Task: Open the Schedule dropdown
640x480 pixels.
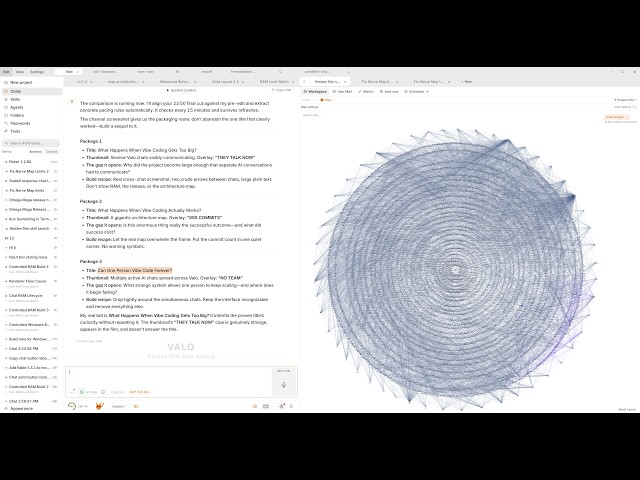Action: (416, 92)
